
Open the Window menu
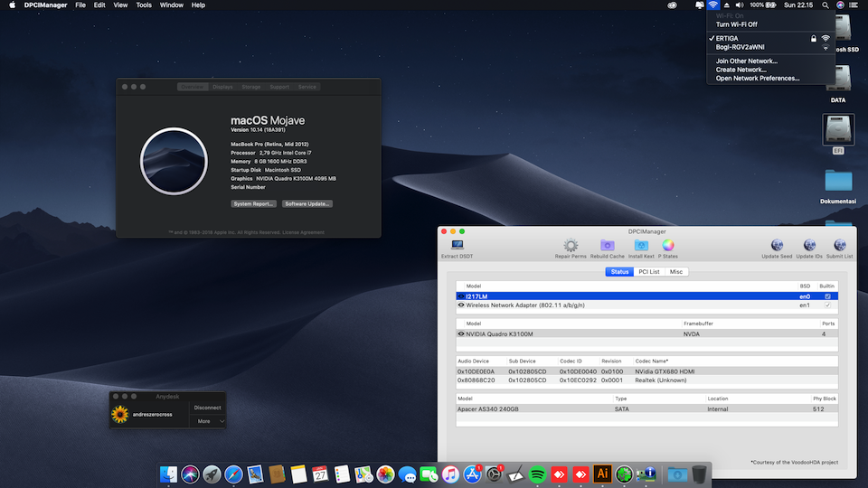point(172,5)
